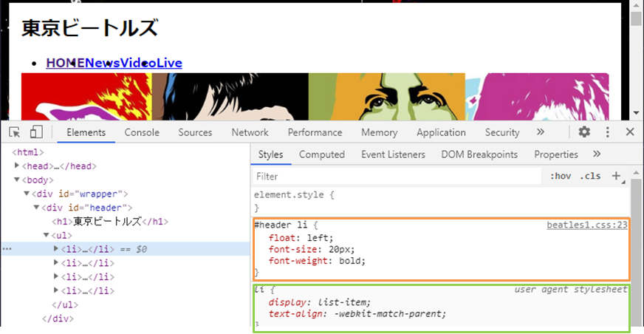Select the closing /ul tag row
Image resolution: width=644 pixels, height=334 pixels.
65,304
